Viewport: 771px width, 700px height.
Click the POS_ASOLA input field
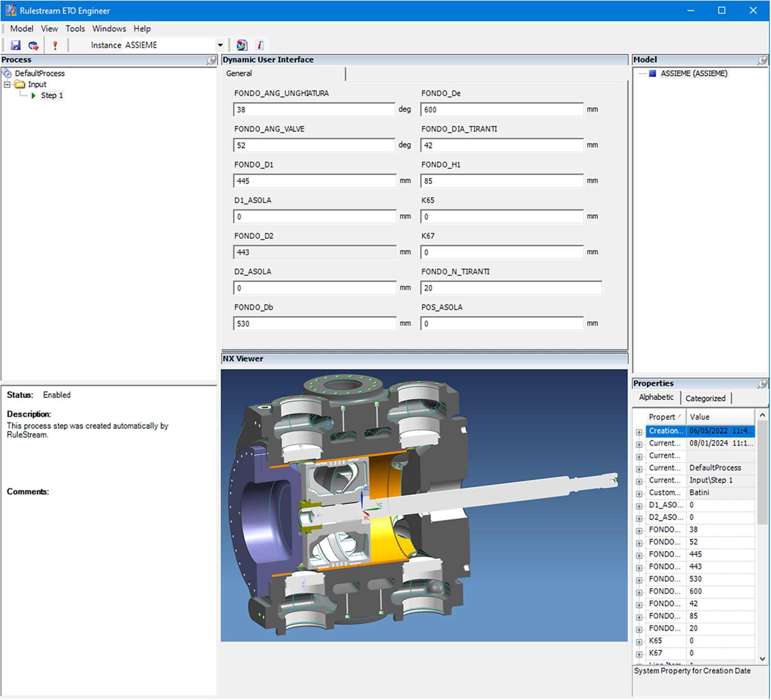[502, 324]
